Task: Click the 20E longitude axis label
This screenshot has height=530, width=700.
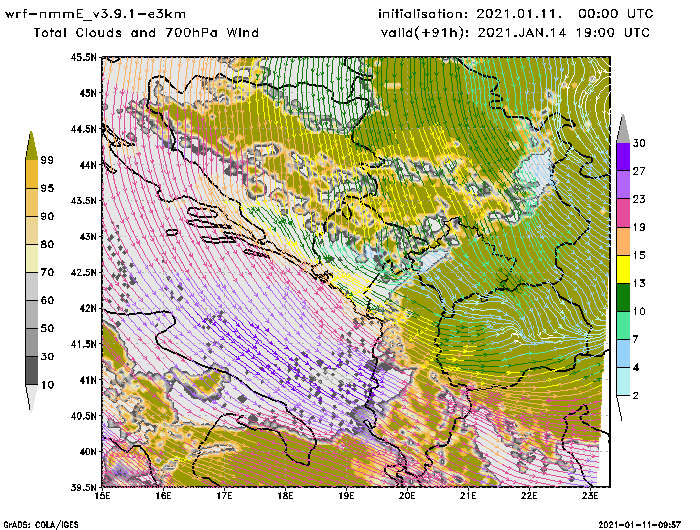Action: pyautogui.click(x=407, y=497)
